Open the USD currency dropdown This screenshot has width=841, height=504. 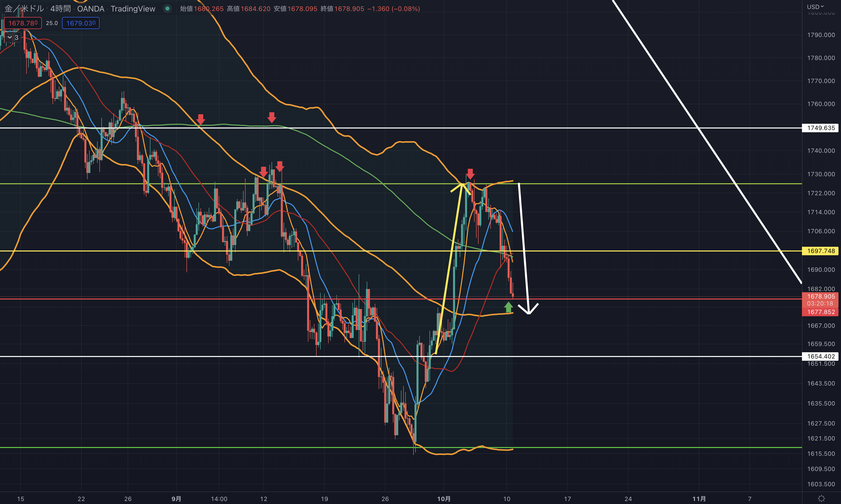(x=815, y=7)
